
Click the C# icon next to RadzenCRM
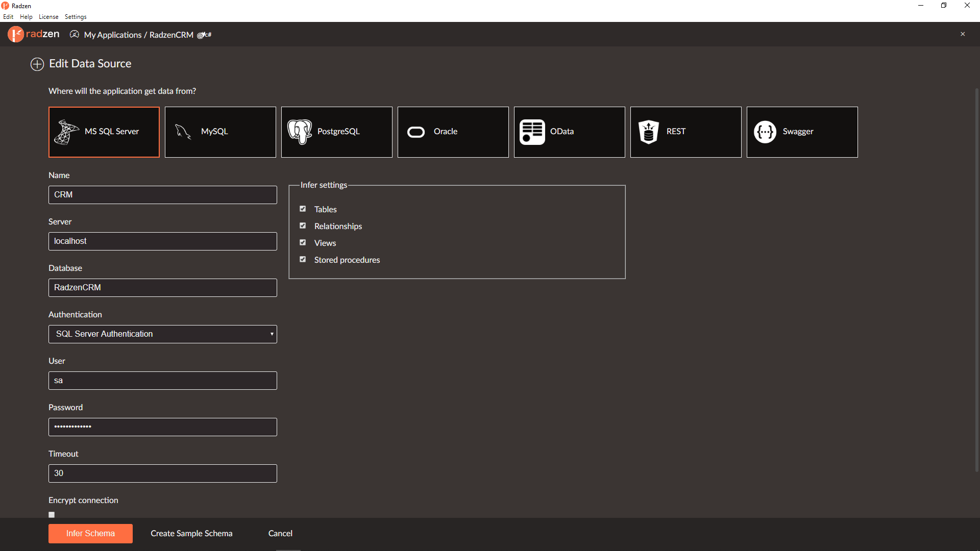pos(204,35)
